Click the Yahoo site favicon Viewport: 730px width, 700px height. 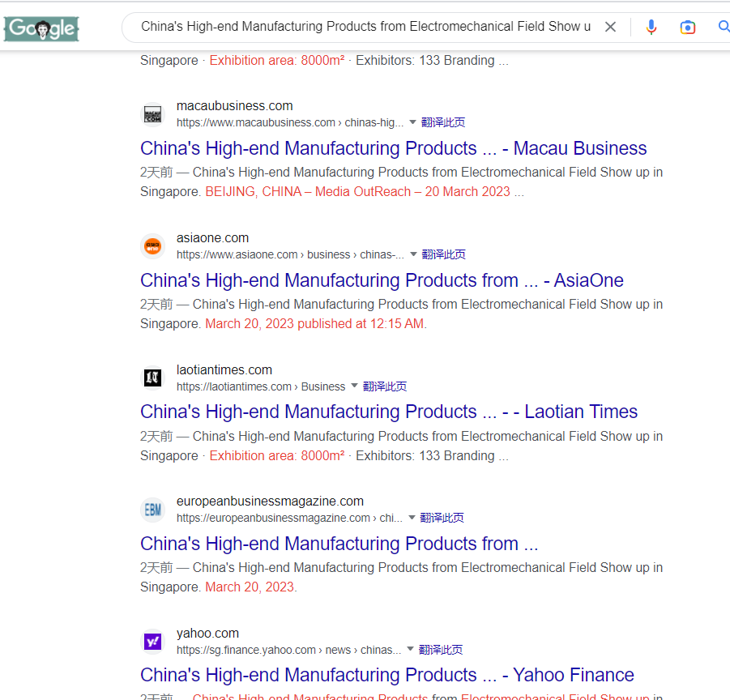(x=152, y=642)
